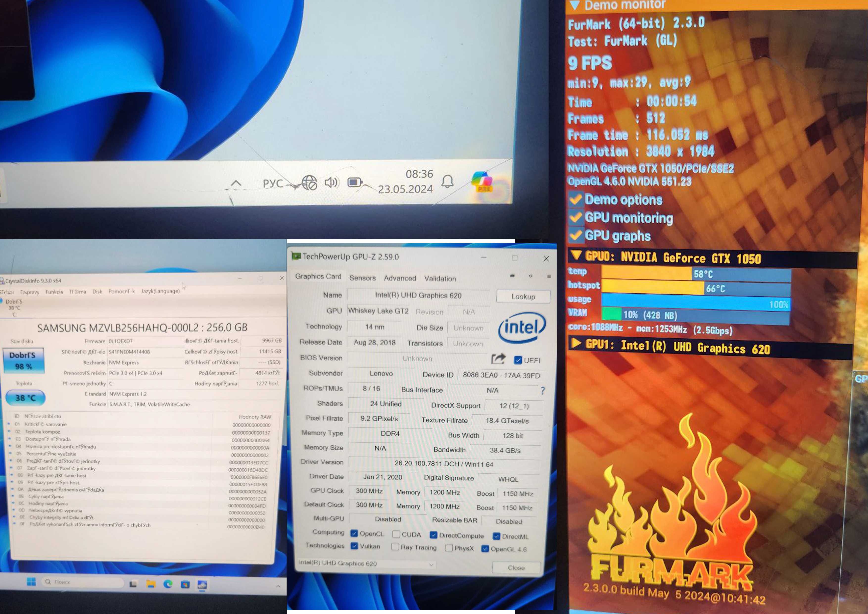
Task: Show hidden tray icons chevron near РУС
Action: tap(236, 183)
